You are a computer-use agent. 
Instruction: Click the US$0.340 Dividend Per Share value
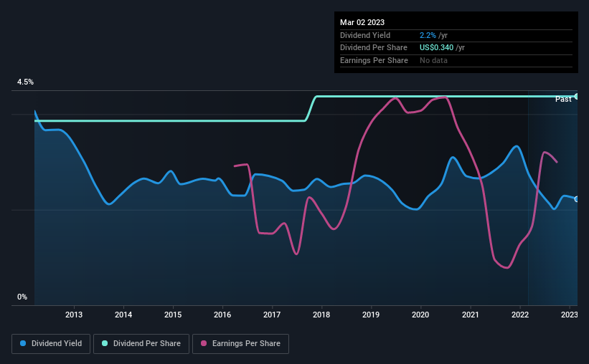click(x=436, y=48)
